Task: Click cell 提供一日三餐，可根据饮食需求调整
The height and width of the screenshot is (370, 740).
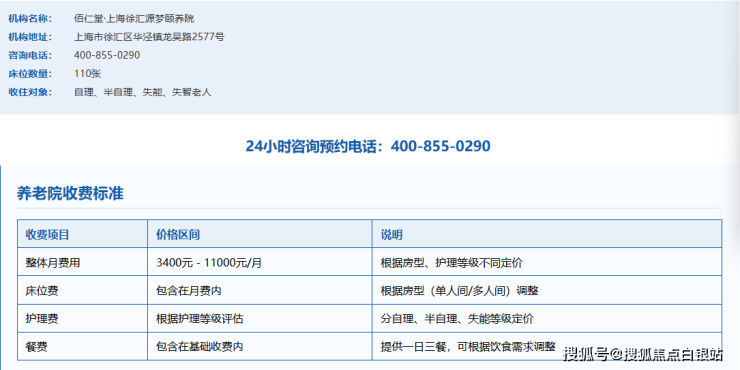Action: 468,346
